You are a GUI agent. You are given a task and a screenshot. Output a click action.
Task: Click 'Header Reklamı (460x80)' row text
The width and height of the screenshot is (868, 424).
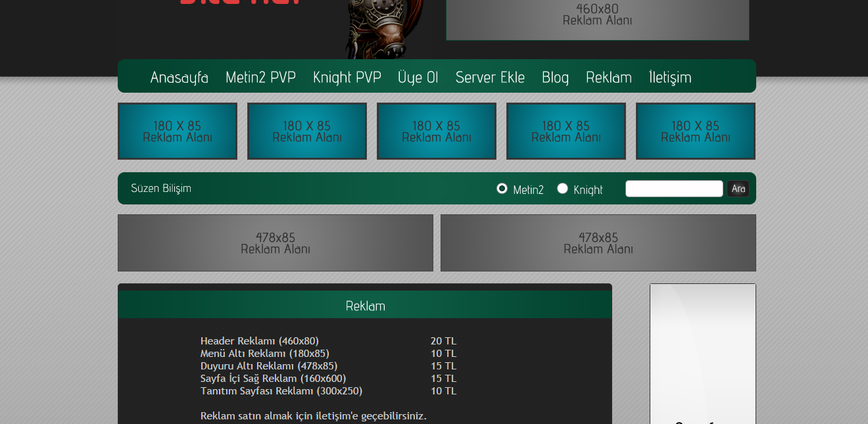260,341
